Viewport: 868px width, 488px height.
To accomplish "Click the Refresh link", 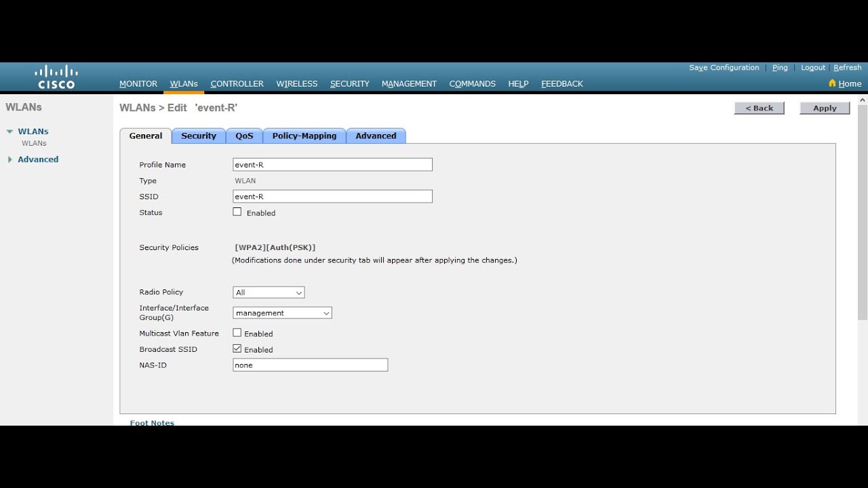I will click(848, 68).
